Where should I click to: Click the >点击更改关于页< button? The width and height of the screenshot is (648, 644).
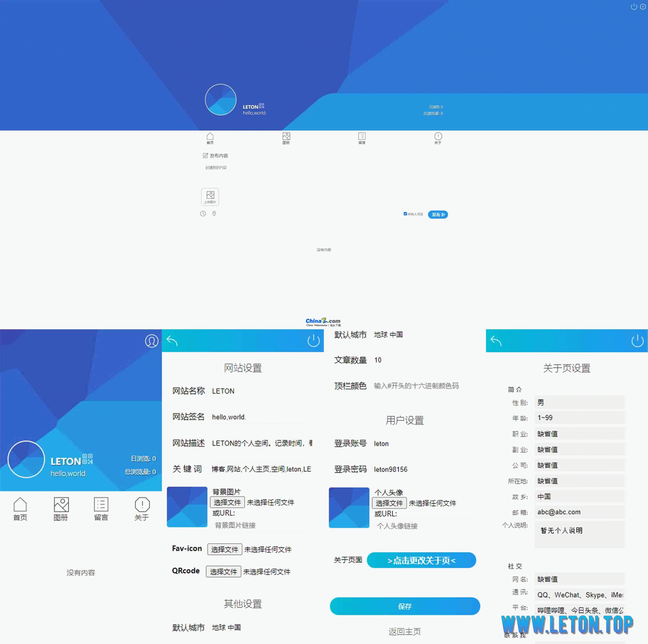click(422, 560)
